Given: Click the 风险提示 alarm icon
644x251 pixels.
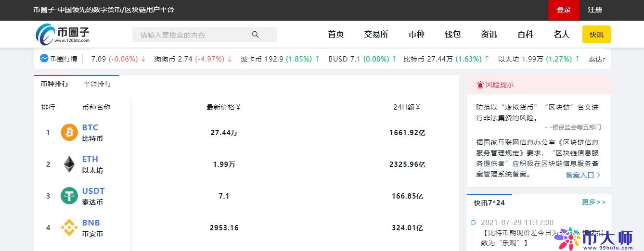Looking at the screenshot, I should (x=480, y=85).
